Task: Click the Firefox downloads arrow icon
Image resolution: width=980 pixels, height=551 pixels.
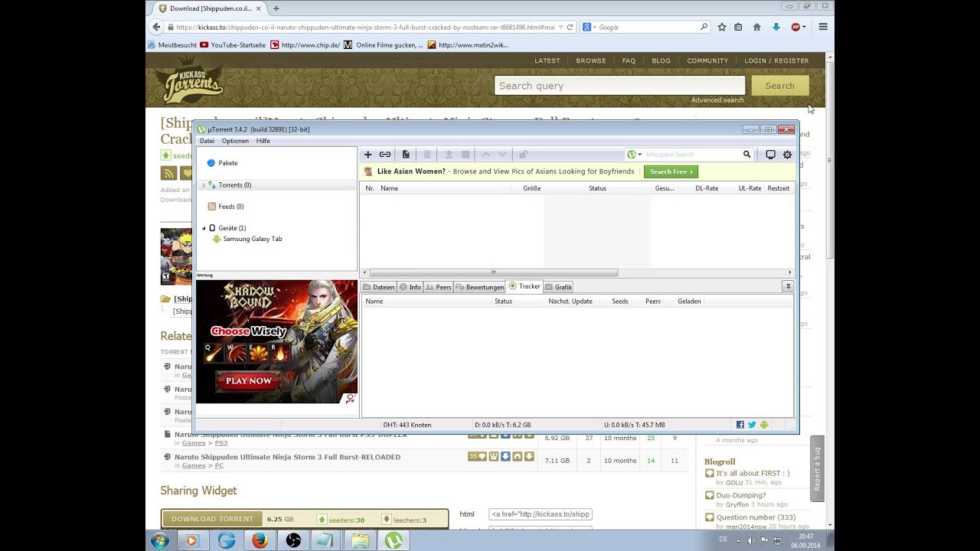Action: [776, 27]
